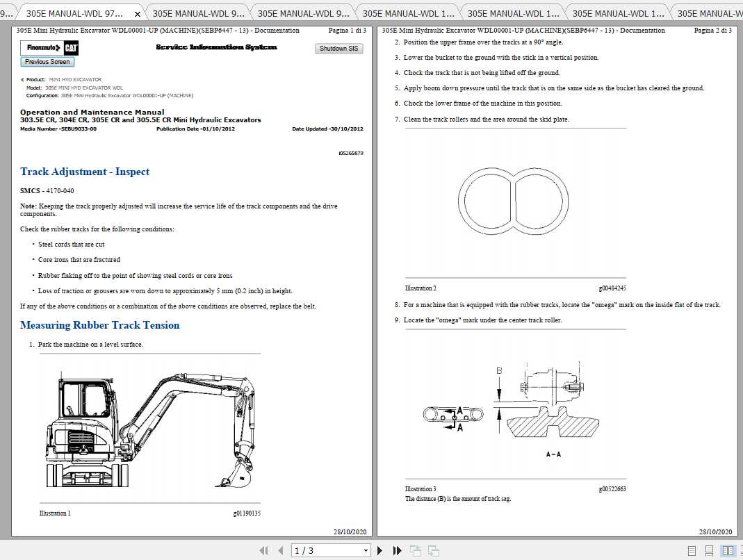Screen dimensions: 743x560
Task: Click the Media Number -SEBU9033-00 text
Action: (58, 129)
